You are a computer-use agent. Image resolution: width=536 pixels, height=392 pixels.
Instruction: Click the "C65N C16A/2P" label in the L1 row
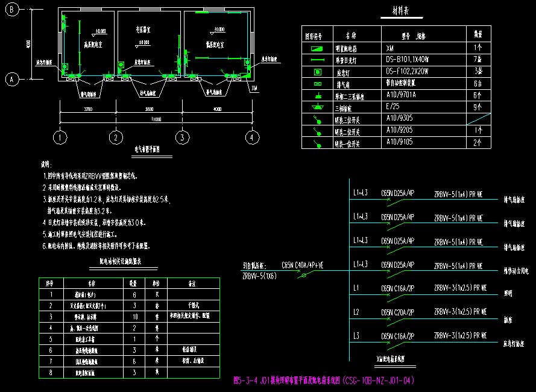(x=397, y=288)
